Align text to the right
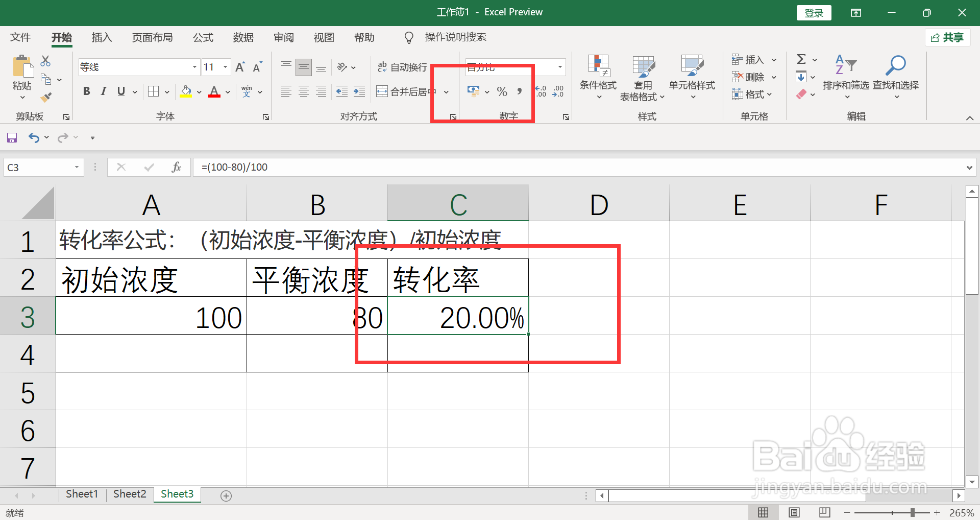The width and height of the screenshot is (980, 520). (321, 91)
